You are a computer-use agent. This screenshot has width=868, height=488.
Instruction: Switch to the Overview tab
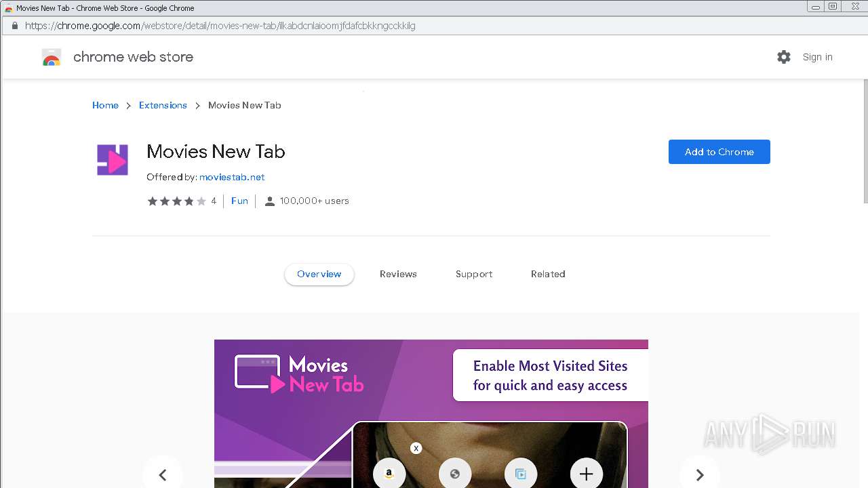tap(319, 274)
